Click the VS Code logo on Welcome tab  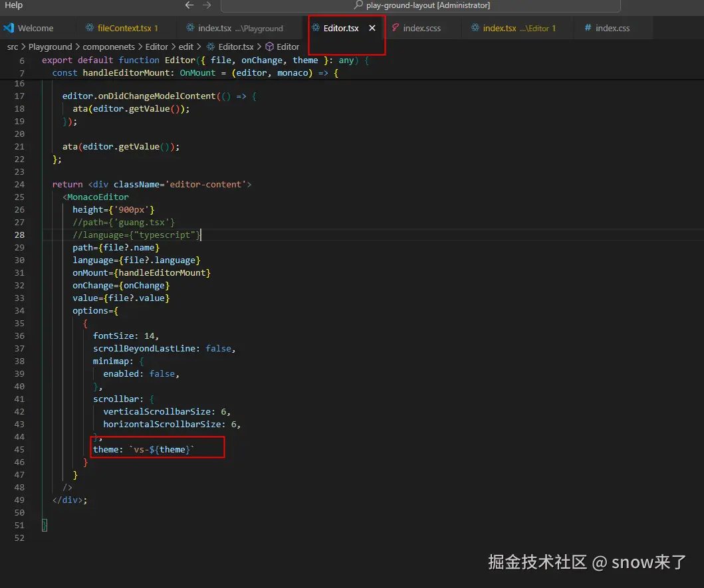click(x=9, y=28)
